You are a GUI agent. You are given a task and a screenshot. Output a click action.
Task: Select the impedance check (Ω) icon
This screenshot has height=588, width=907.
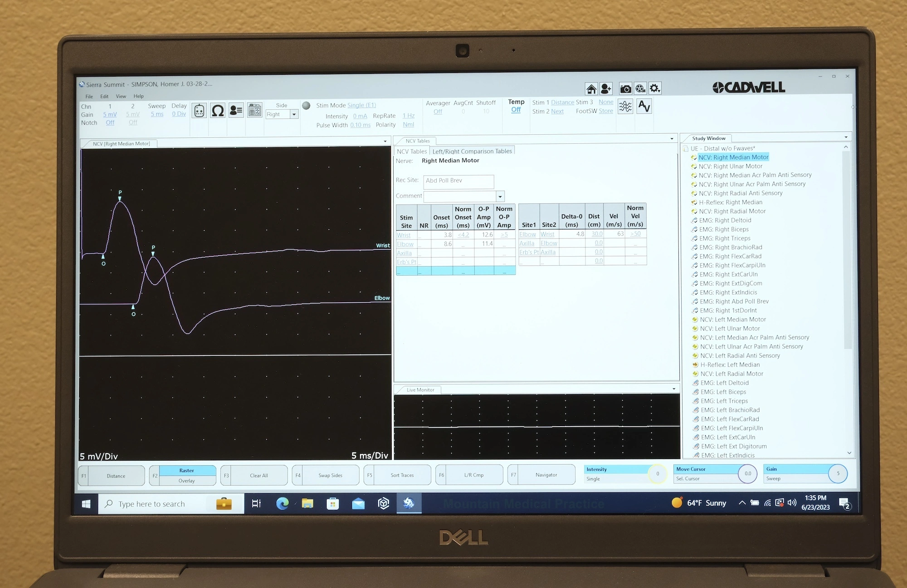click(218, 110)
